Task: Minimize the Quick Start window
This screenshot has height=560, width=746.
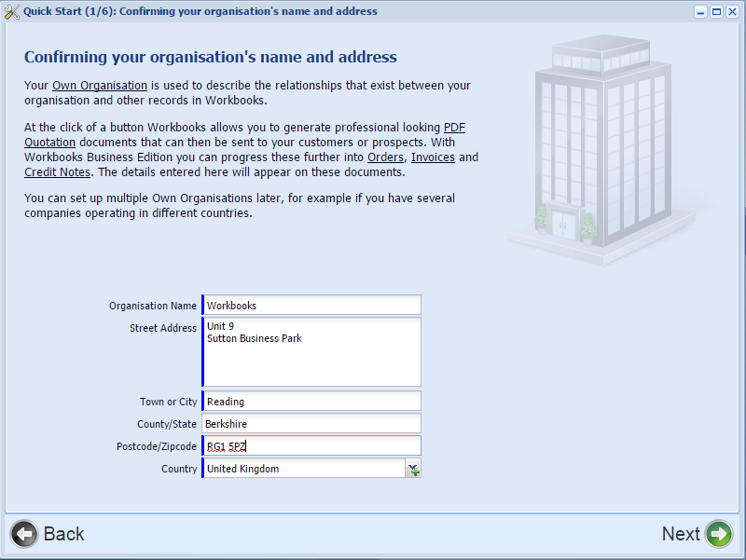Action: (700, 11)
